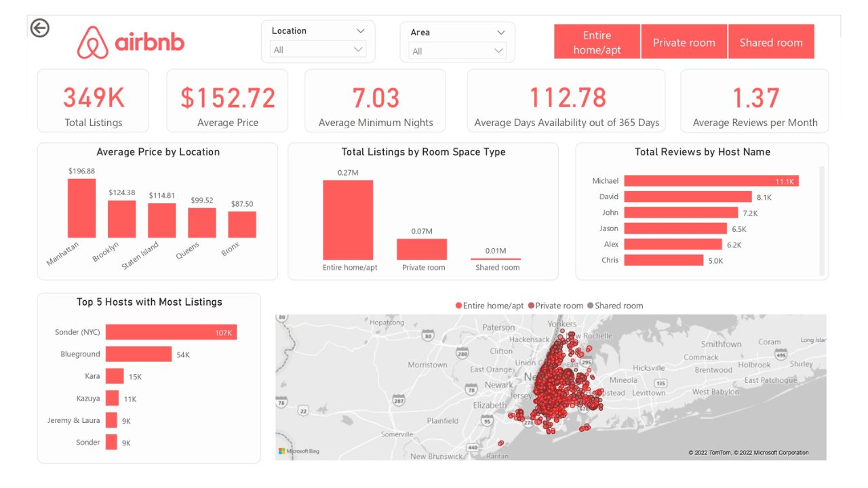This screenshot has width=868, height=488.
Task: Filter by Entire home/apt button
Action: coord(597,42)
